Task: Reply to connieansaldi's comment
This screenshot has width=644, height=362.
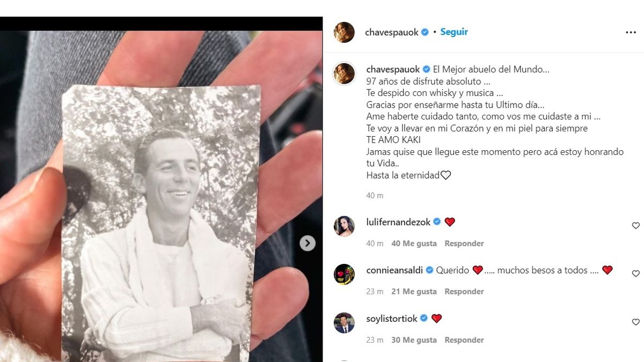Action: point(464,292)
